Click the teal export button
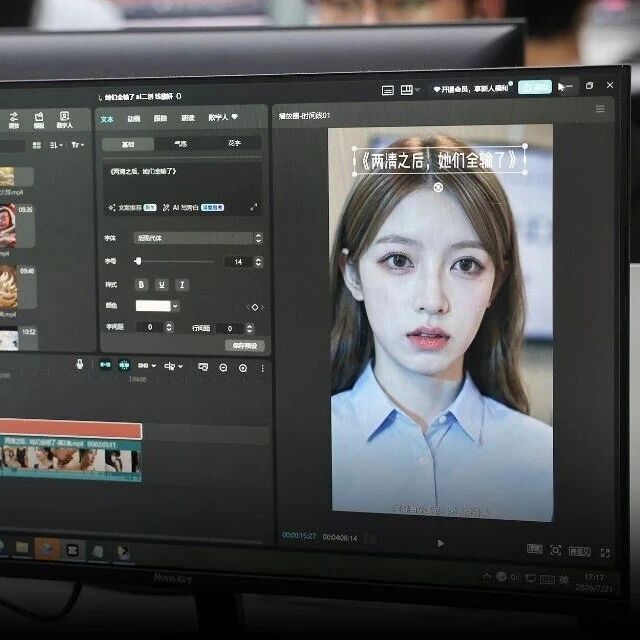 (535, 87)
